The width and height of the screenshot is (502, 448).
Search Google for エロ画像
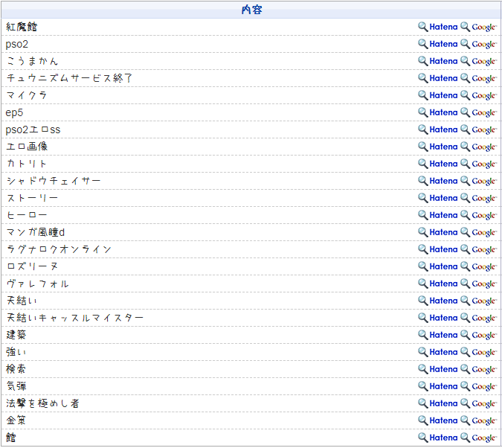coord(478,147)
